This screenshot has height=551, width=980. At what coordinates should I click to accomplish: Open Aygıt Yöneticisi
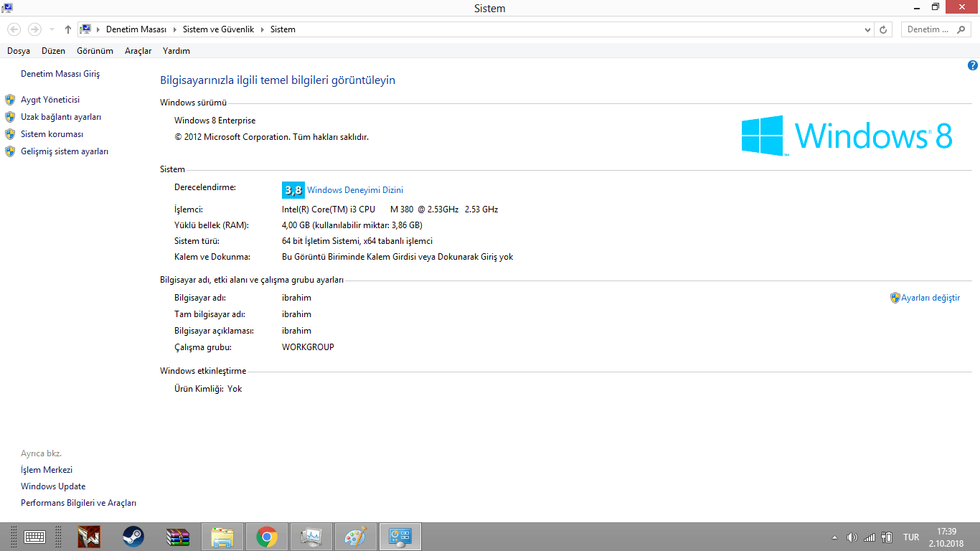[50, 100]
